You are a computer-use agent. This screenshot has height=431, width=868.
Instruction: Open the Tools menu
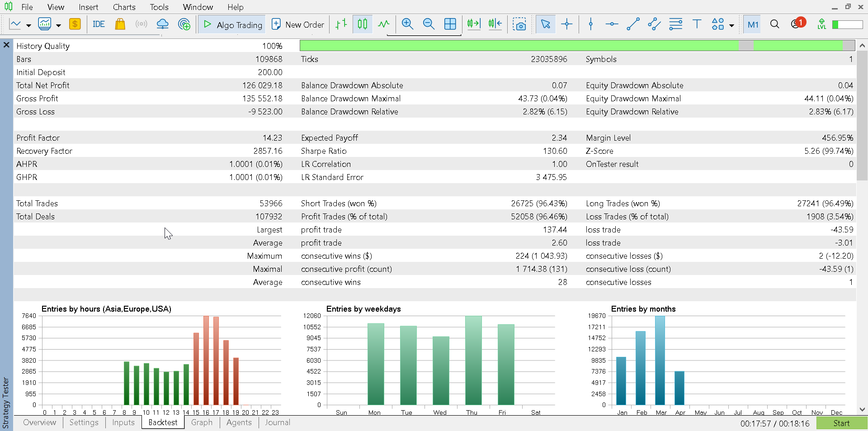click(x=159, y=7)
